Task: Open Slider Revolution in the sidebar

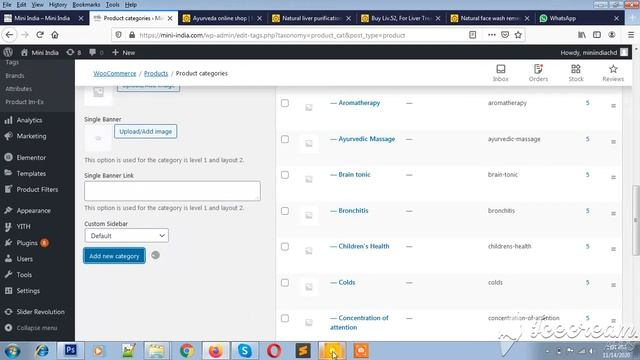Action: 40,311
